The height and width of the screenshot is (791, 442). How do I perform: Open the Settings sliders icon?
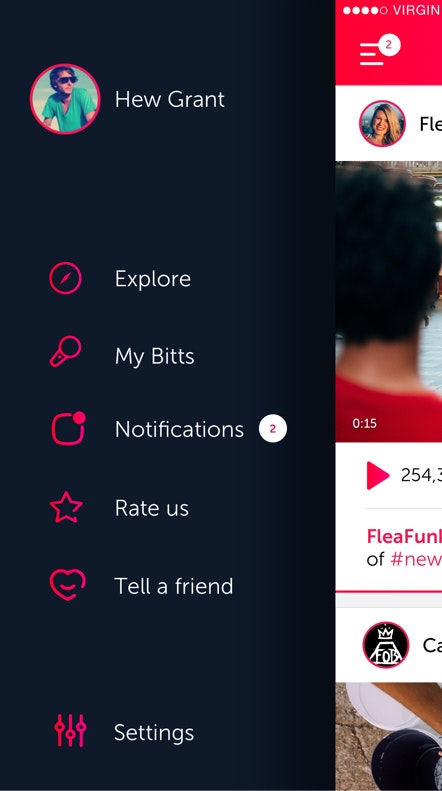coord(70,731)
